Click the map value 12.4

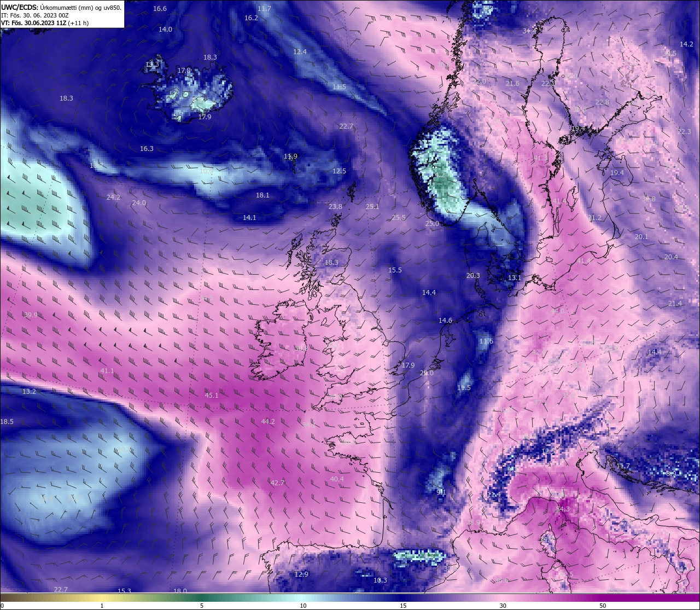pyautogui.click(x=300, y=51)
